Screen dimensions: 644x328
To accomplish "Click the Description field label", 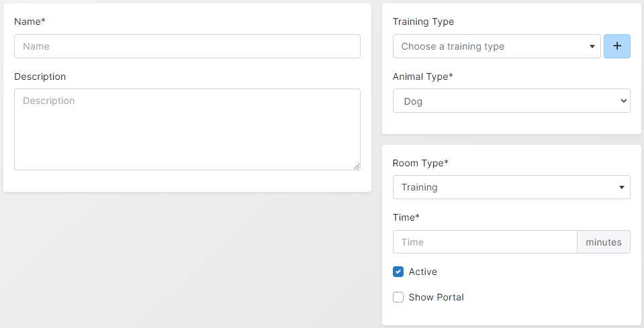I will click(x=40, y=76).
